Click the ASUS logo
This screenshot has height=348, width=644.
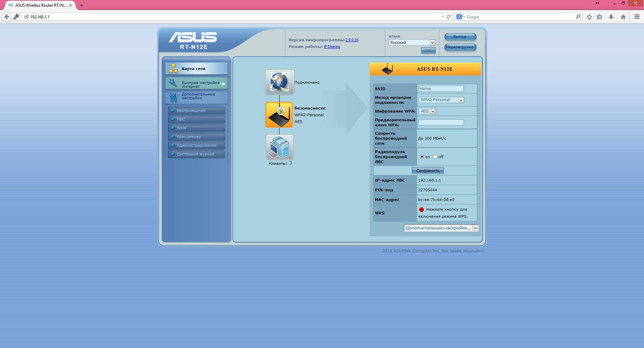(193, 37)
